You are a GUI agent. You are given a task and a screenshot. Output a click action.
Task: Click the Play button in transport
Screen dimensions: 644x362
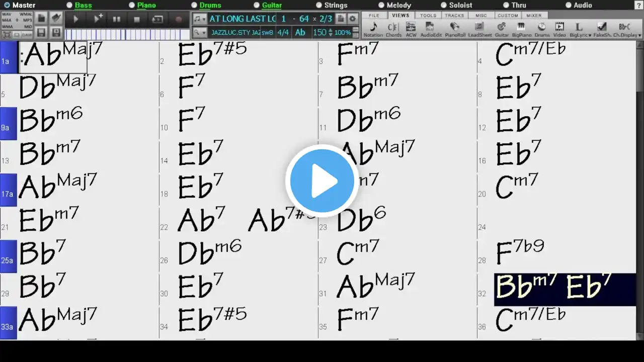tap(76, 19)
